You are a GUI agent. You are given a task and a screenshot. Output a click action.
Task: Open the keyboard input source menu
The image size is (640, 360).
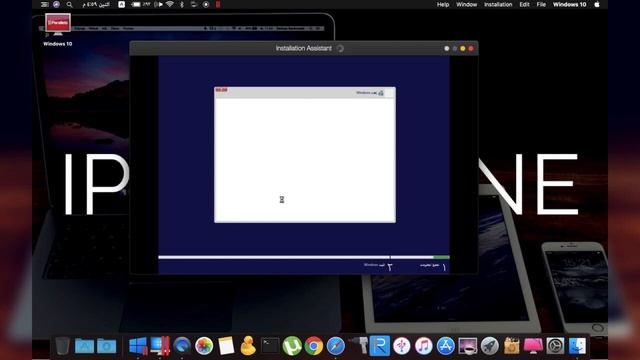click(x=122, y=4)
